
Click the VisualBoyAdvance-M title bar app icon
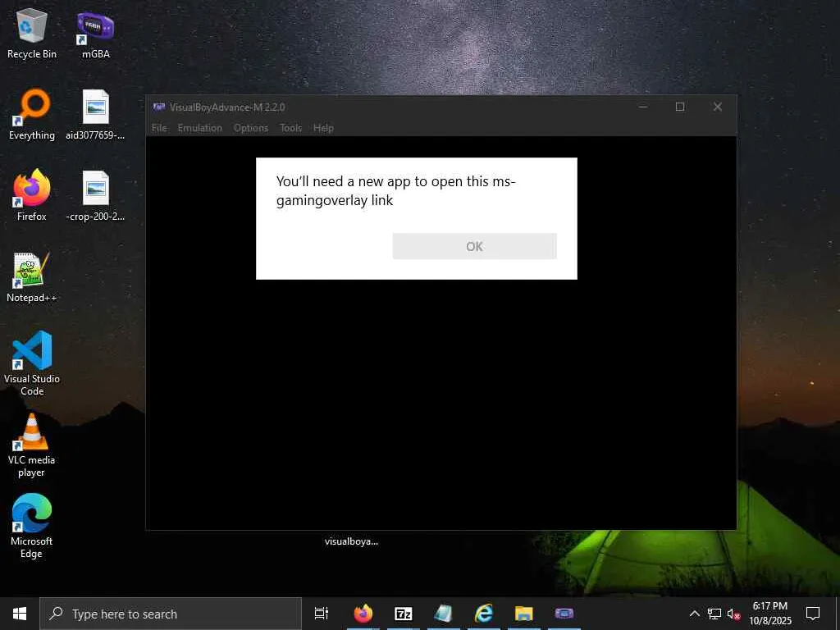[158, 107]
